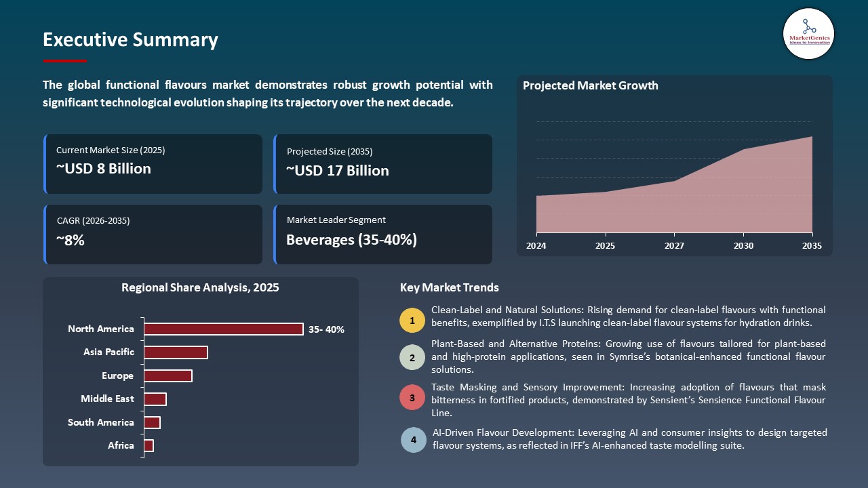Click the Key Market Trends heading
This screenshot has width=868, height=488.
(450, 288)
